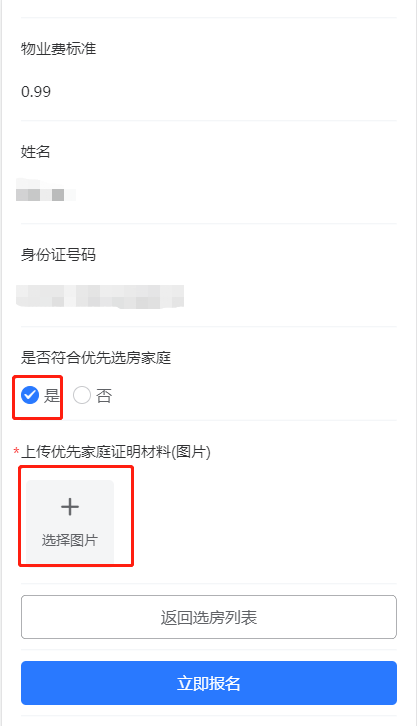Click the 物业费标准 label
The width and height of the screenshot is (417, 726).
click(x=58, y=49)
